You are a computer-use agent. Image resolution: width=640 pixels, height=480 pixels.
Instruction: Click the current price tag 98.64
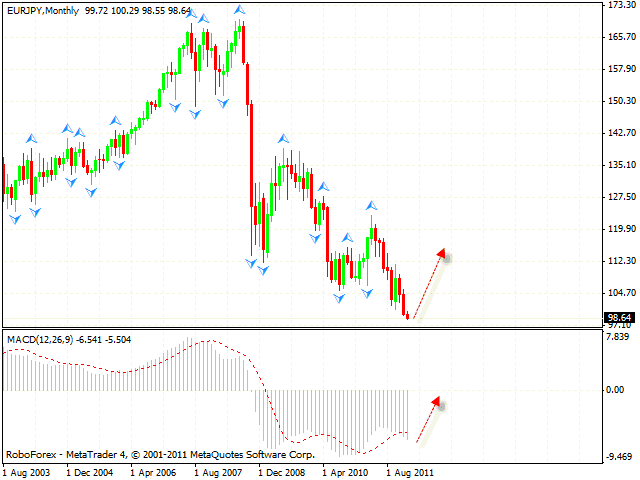coord(619,317)
